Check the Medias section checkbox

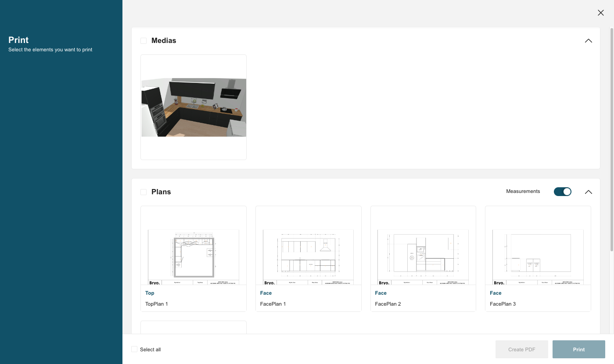[x=143, y=40]
